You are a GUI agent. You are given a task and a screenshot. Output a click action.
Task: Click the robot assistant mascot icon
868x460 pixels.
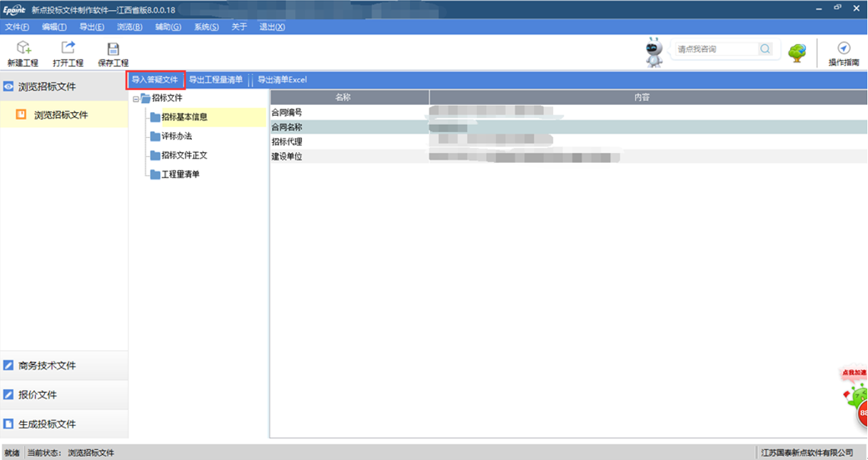point(654,52)
